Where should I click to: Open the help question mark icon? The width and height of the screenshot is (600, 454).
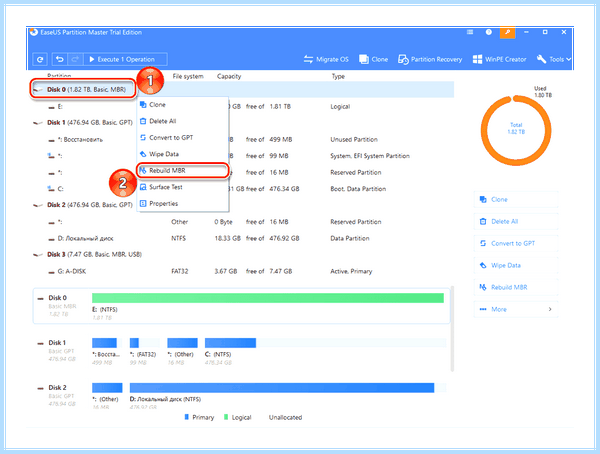pyautogui.click(x=489, y=32)
